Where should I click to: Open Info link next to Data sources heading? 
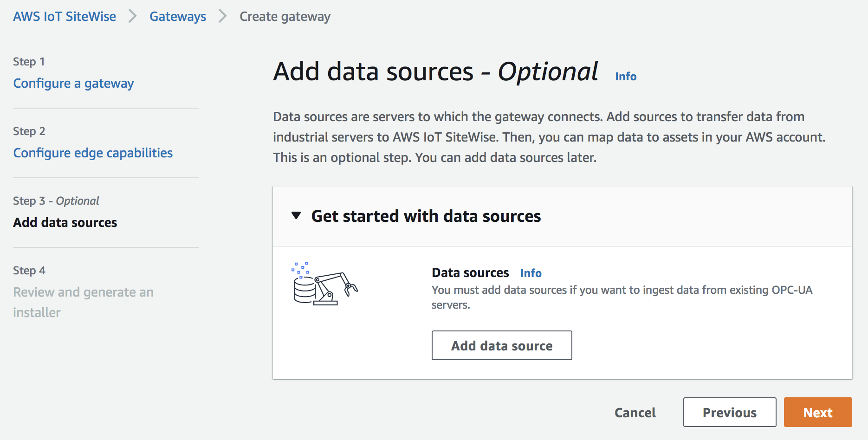pyautogui.click(x=531, y=273)
